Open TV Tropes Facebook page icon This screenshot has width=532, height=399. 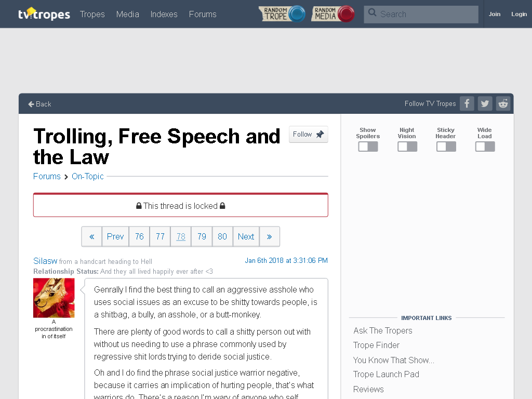tap(467, 103)
